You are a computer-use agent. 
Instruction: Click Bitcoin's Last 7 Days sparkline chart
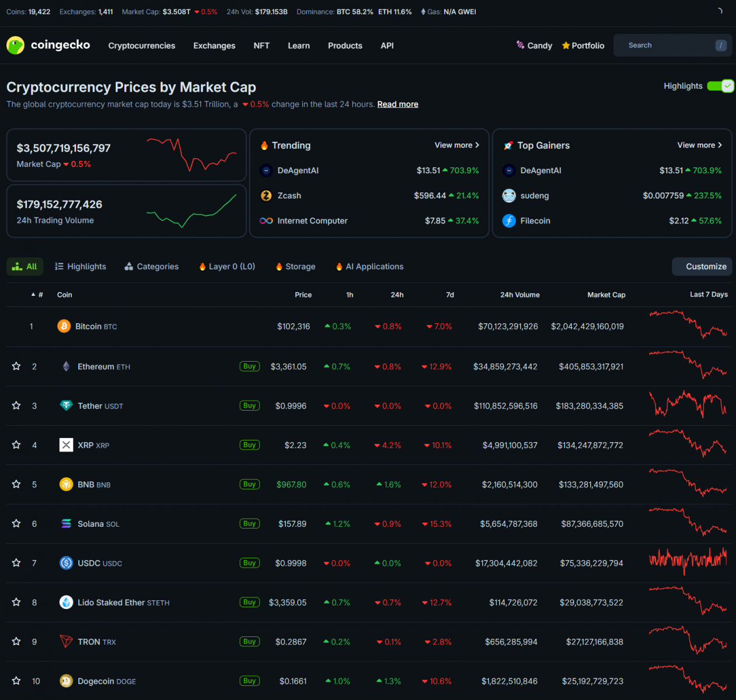coord(688,325)
